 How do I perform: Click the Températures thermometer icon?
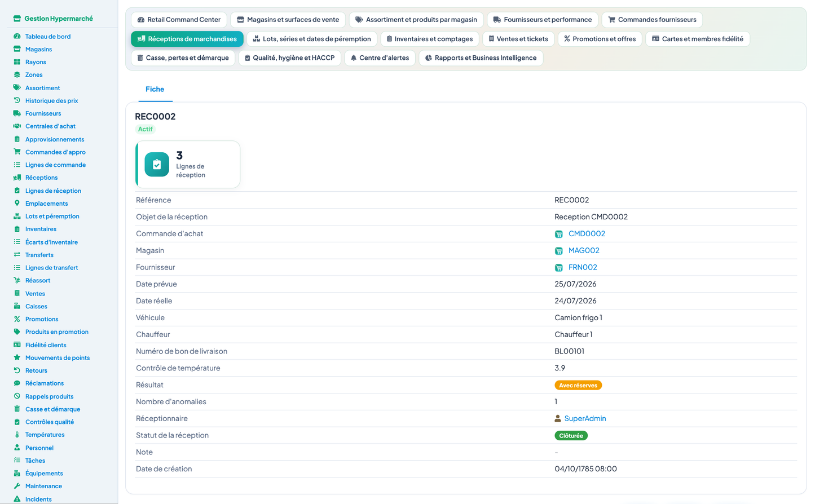pos(17,435)
